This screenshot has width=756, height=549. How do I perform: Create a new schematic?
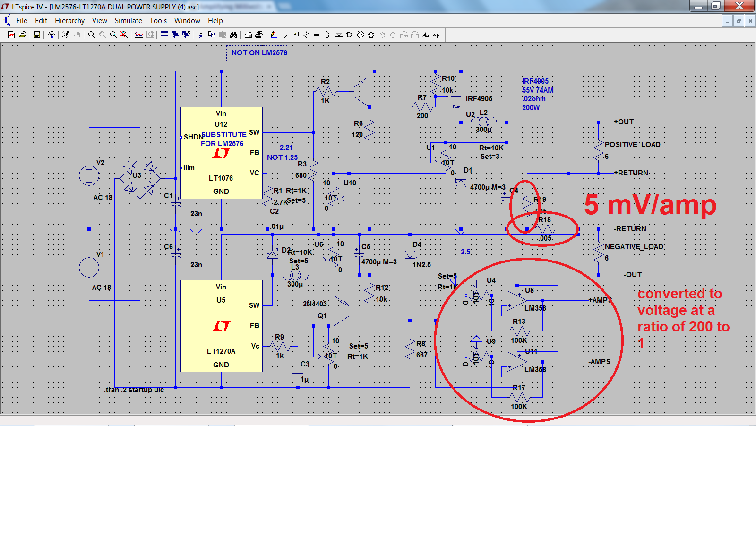[11, 35]
